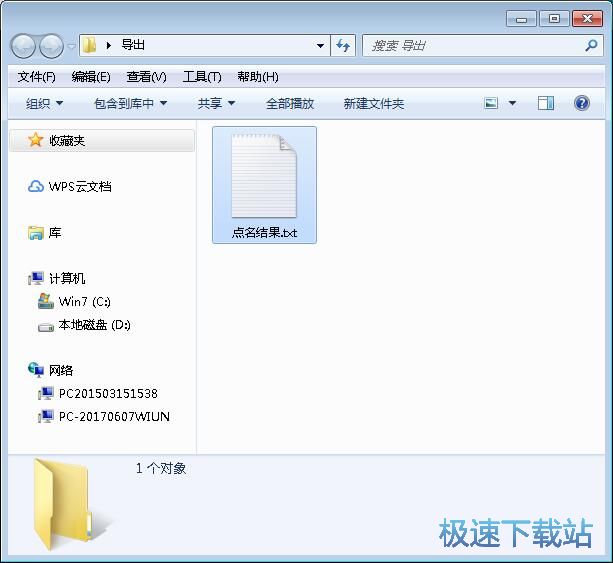The width and height of the screenshot is (613, 563).
Task: Open the address bar history dropdown
Action: 320,46
